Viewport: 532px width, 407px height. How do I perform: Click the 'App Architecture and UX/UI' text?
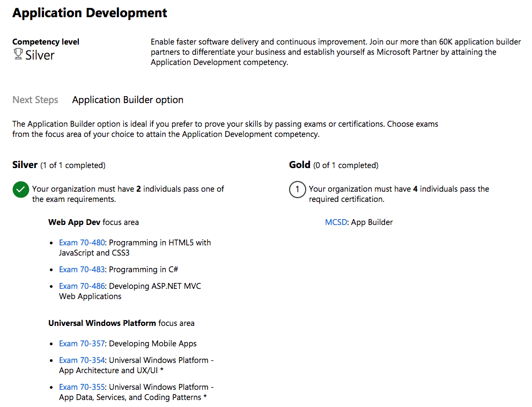click(108, 370)
